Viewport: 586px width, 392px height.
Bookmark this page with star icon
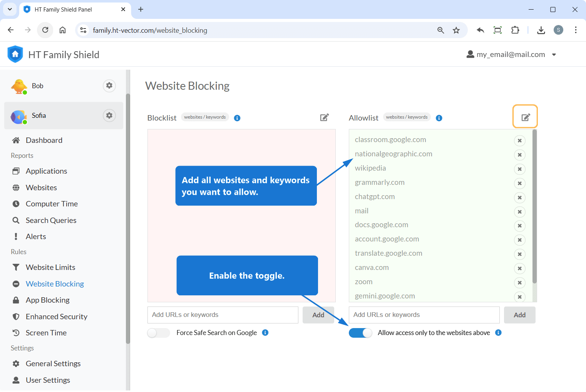[456, 30]
